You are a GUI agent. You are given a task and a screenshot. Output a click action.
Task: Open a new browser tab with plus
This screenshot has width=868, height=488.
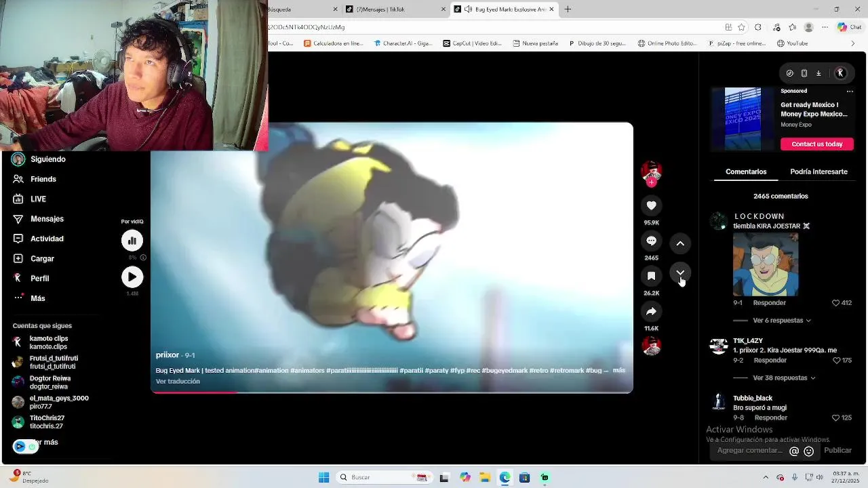click(x=568, y=9)
